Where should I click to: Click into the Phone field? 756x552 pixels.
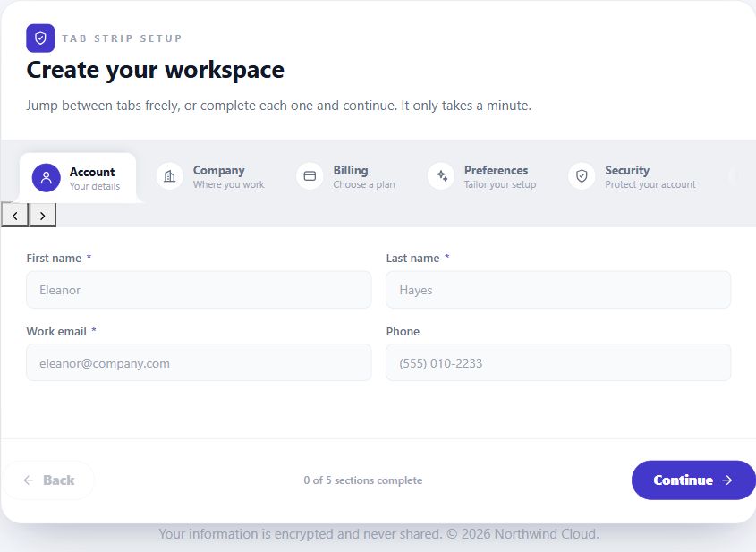pos(558,362)
